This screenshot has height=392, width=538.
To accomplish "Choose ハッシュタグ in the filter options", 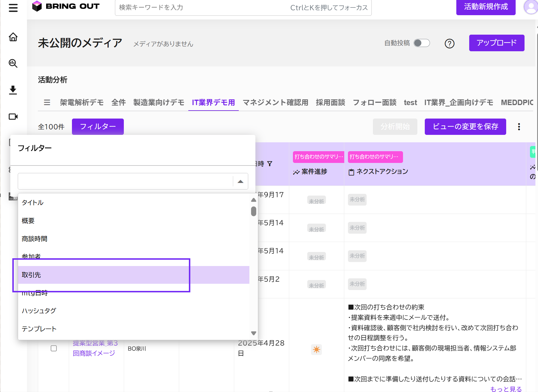I will tap(39, 311).
